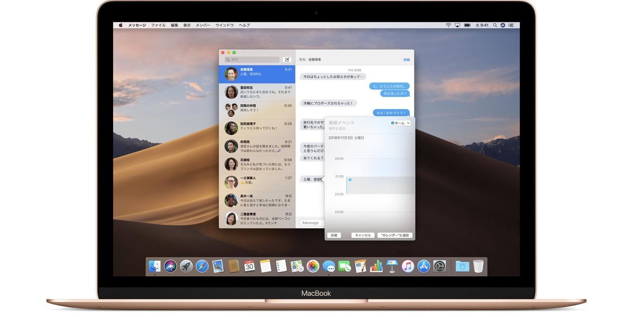644x317 pixels.
Task: Open Calendar icon showing 30 in Dock
Action: (250, 266)
